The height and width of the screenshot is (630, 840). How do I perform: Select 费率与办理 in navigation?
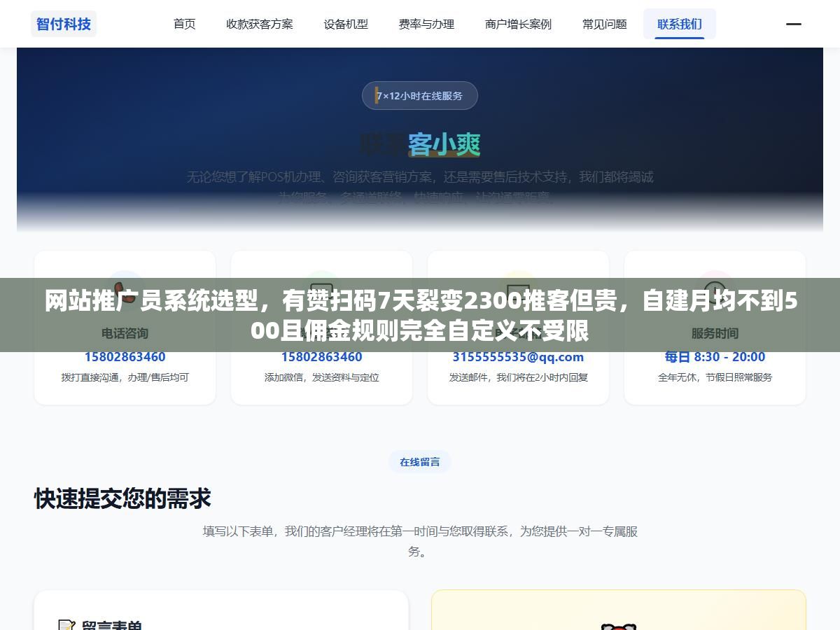coord(426,24)
